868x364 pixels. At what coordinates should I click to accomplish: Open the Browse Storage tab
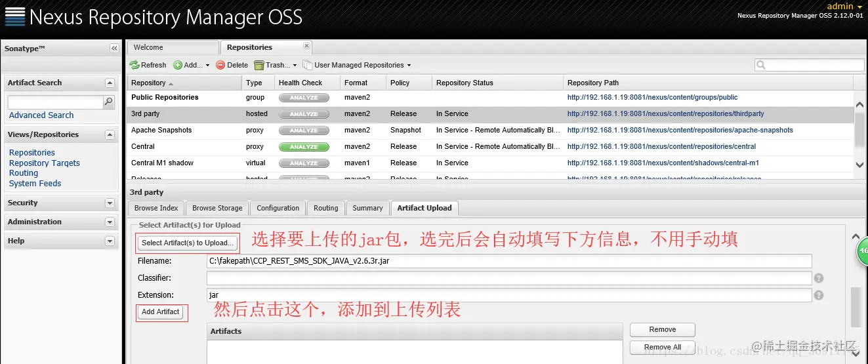coord(217,208)
